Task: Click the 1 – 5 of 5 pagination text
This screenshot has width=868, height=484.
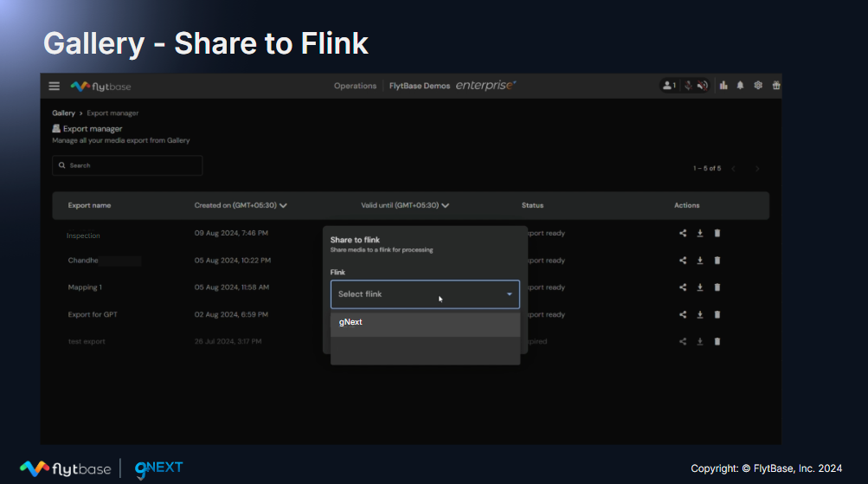Action: pyautogui.click(x=707, y=168)
